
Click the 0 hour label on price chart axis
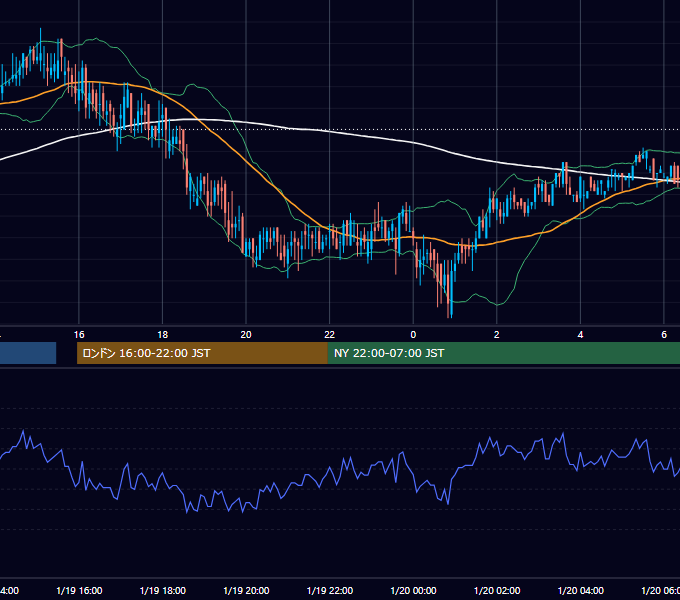(413, 335)
